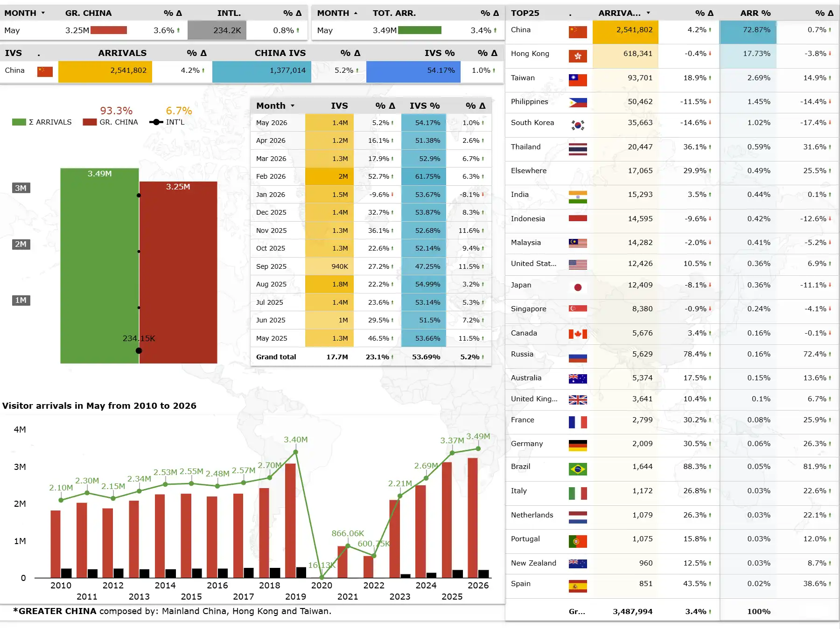The height and width of the screenshot is (629, 840).
Task: Click the Brazil flag icon
Action: point(578,469)
